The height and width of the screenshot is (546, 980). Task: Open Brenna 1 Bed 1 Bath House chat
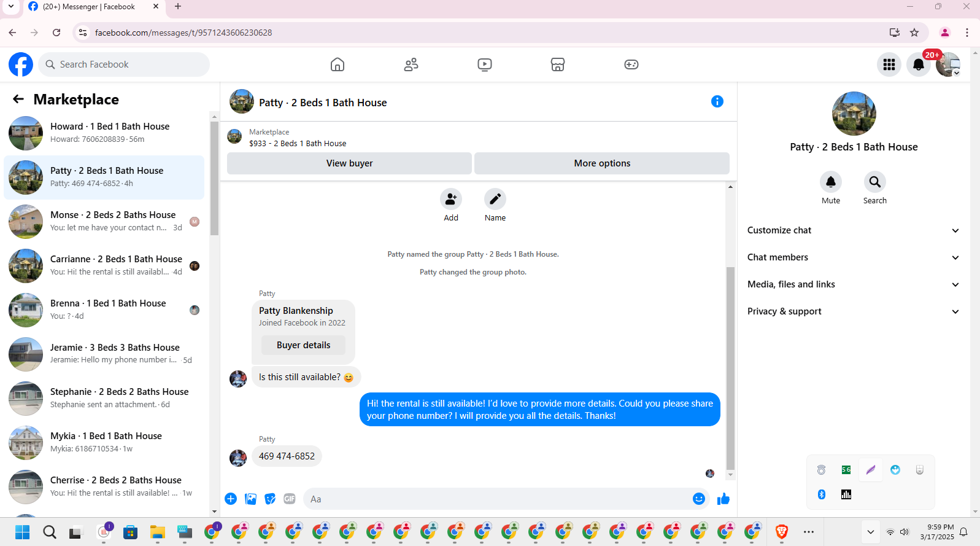pyautogui.click(x=104, y=310)
